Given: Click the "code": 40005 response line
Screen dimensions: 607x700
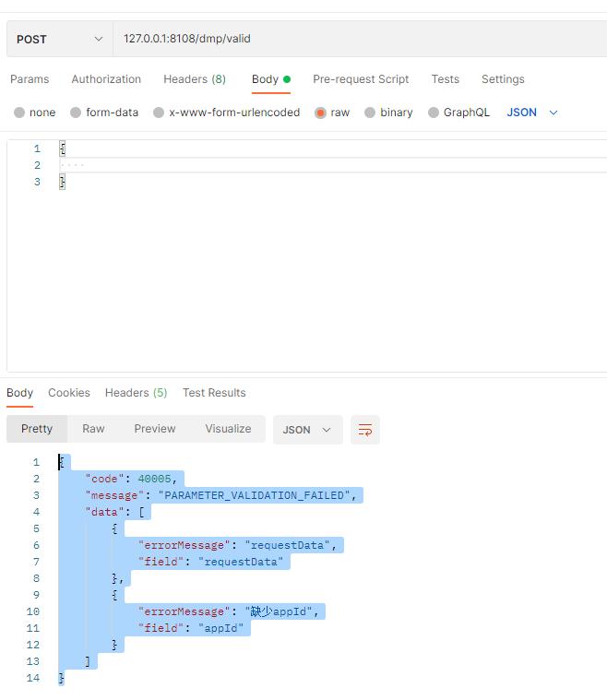Looking at the screenshot, I should point(131,479).
